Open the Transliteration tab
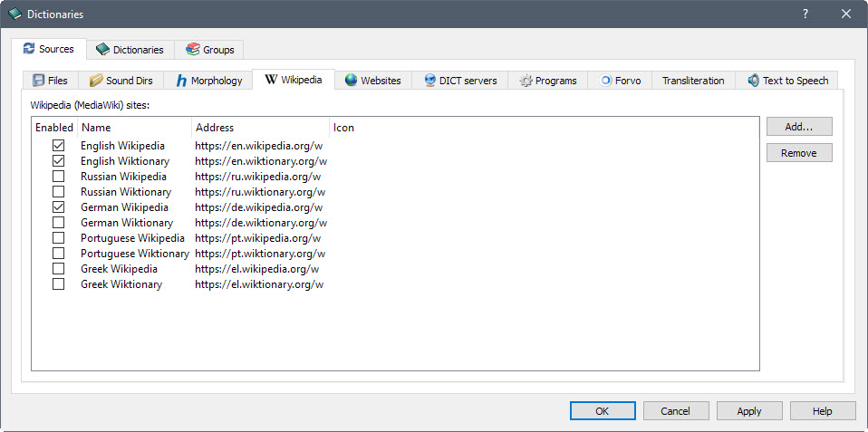Screen dimensions: 868x432 tap(693, 81)
